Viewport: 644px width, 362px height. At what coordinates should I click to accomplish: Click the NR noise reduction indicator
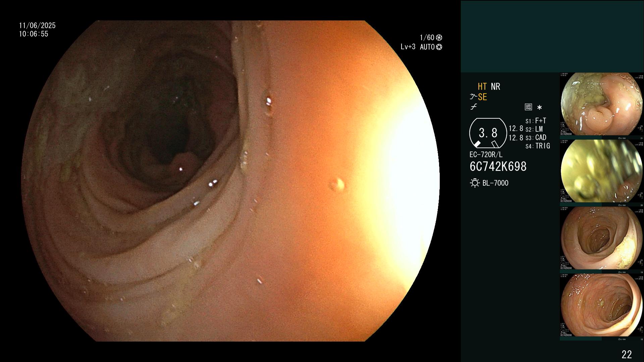coord(495,86)
